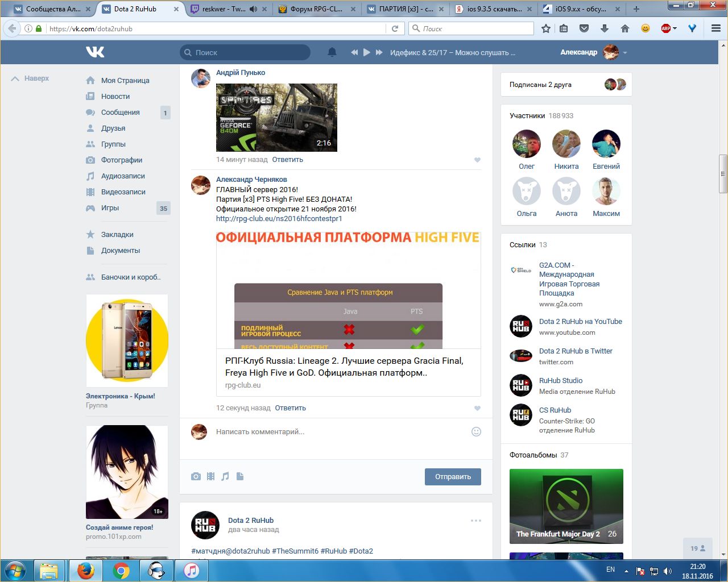Open post options three-dot menu

coord(476,521)
